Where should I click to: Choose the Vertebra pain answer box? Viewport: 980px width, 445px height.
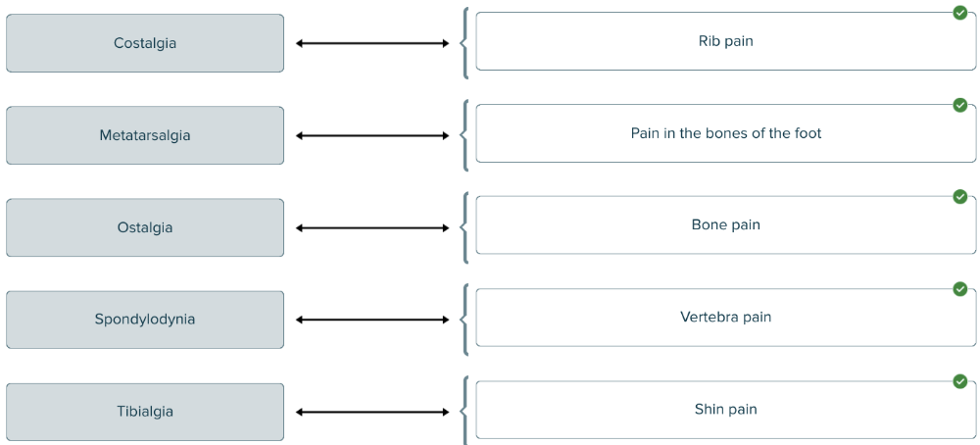725,318
